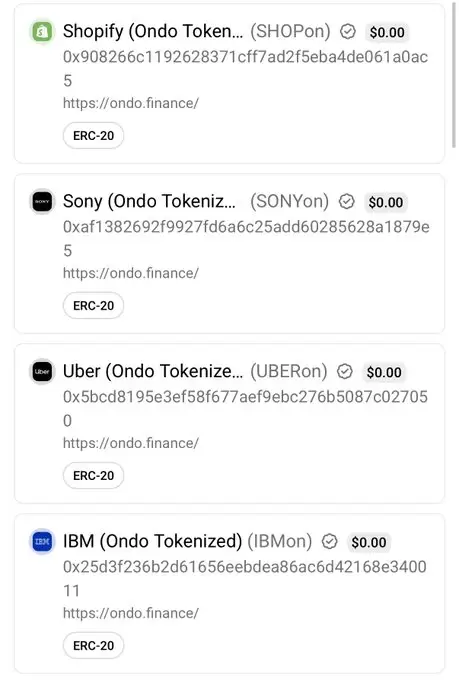The height and width of the screenshot is (680, 459).
Task: Click the verified badge next to SHOPon
Action: [348, 31]
